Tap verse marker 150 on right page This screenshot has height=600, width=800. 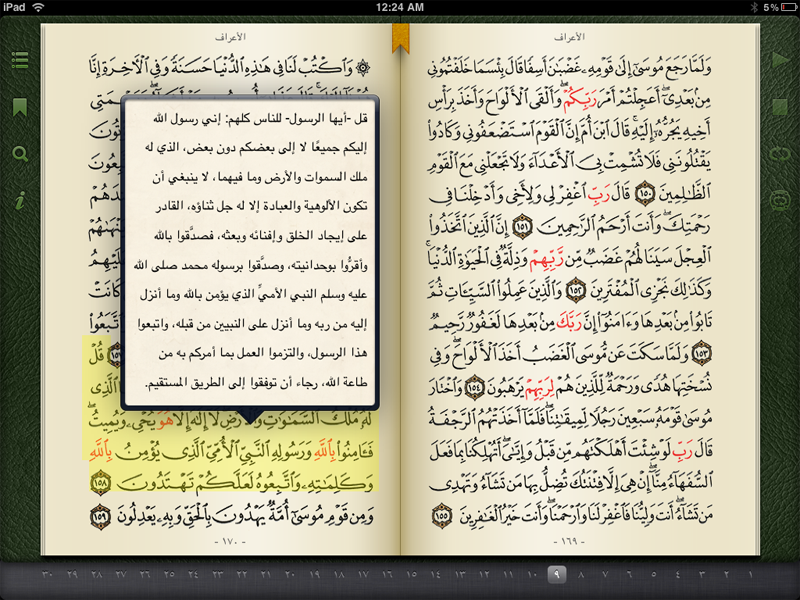pos(645,193)
